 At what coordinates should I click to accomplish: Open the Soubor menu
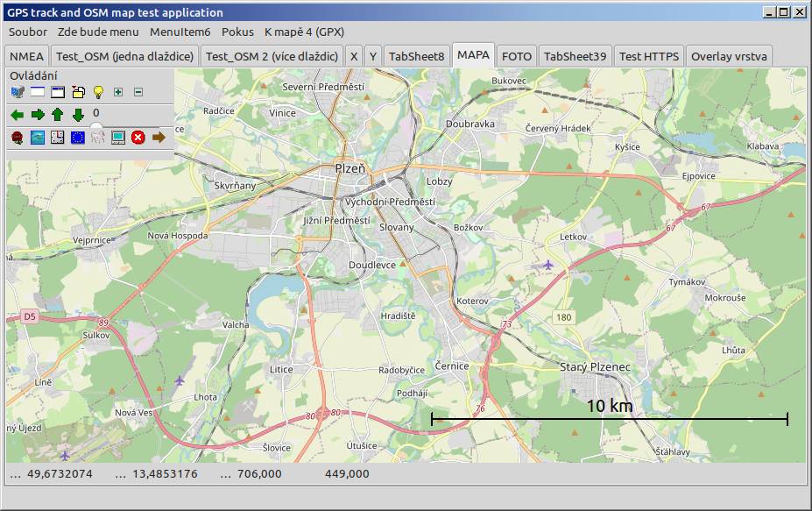pos(28,32)
